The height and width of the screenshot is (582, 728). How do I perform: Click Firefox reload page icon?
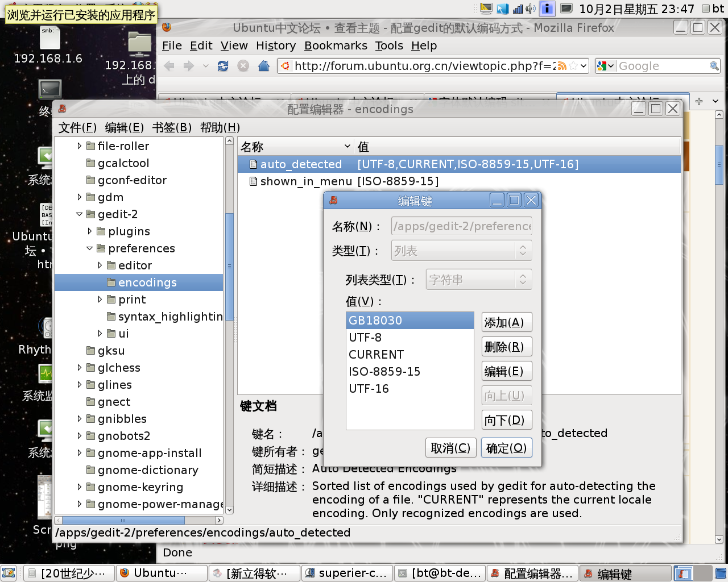coord(223,66)
